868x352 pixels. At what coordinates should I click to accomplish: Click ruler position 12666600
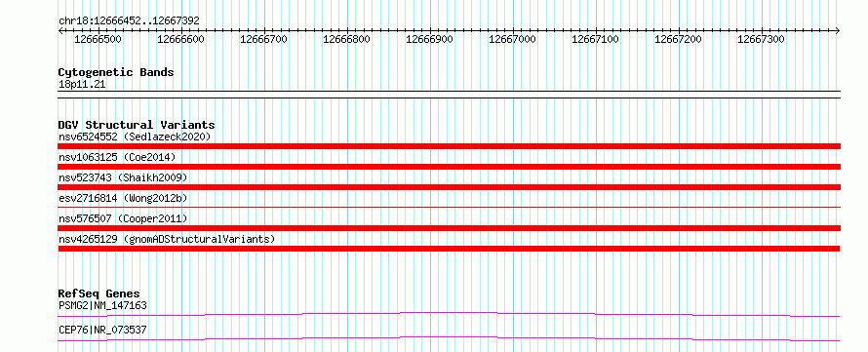point(181,39)
